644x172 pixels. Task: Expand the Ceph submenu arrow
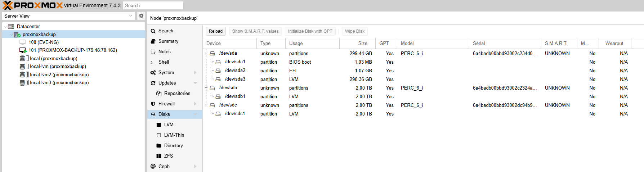click(x=195, y=167)
